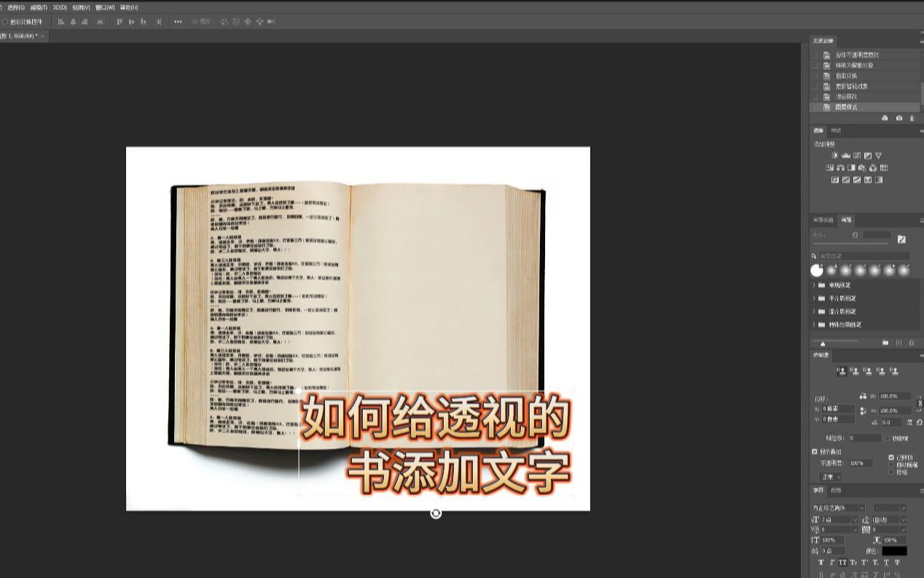
Task: Expand the 常规画笔 brush group
Action: (814, 284)
